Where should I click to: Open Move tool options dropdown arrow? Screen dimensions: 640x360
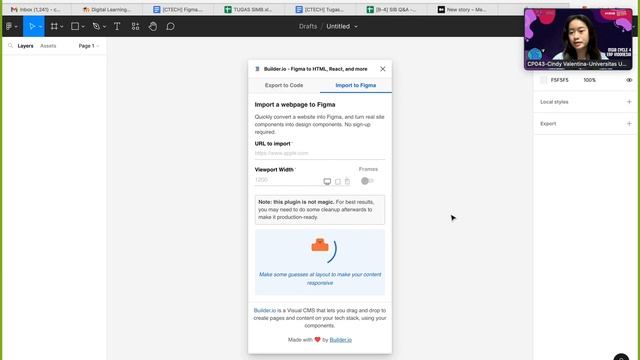click(40, 27)
